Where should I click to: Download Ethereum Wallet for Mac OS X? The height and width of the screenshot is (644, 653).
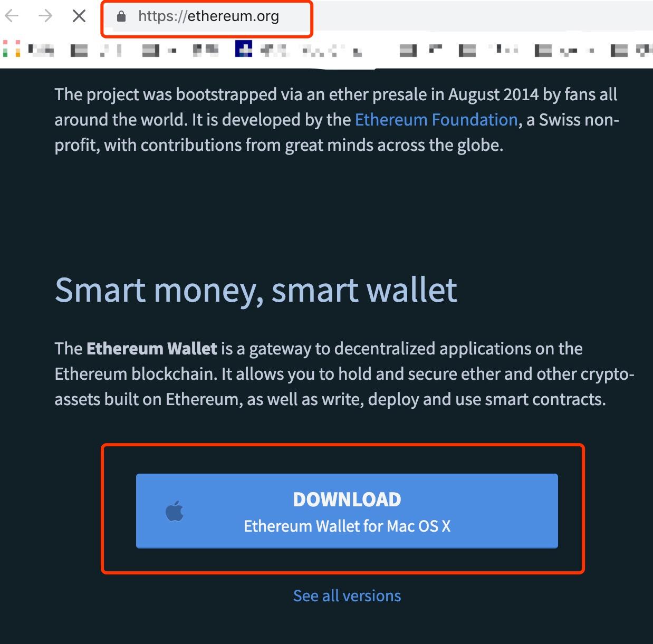(x=347, y=511)
